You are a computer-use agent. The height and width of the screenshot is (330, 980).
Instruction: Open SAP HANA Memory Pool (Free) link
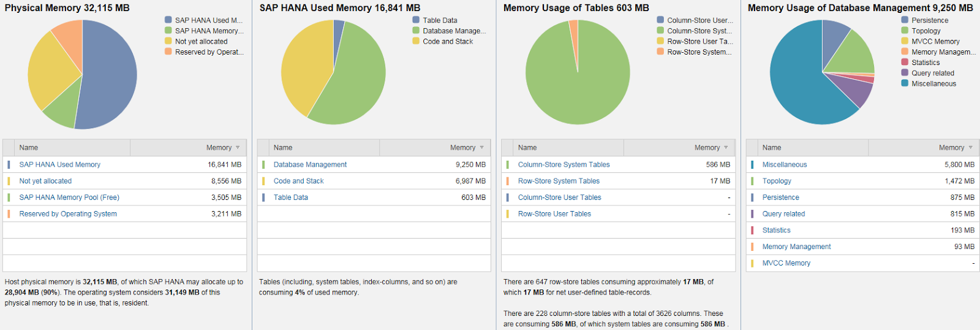(69, 198)
